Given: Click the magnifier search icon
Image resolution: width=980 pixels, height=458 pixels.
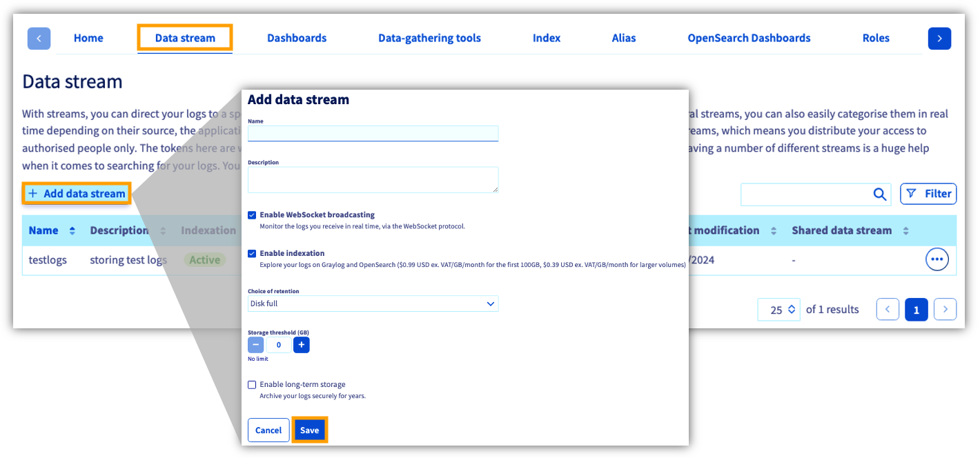Looking at the screenshot, I should tap(880, 195).
